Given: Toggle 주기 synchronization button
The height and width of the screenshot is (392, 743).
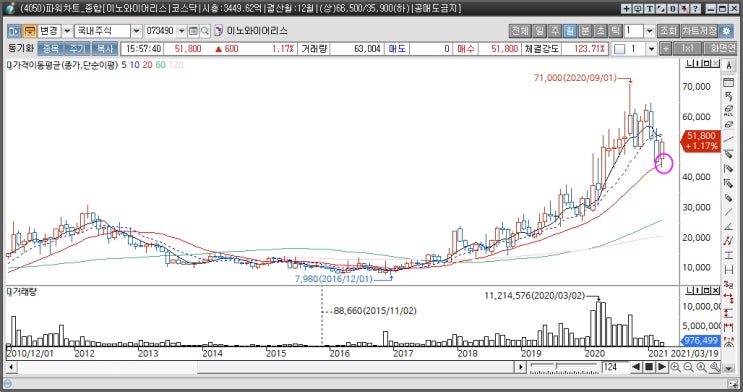Looking at the screenshot, I should coord(77,48).
